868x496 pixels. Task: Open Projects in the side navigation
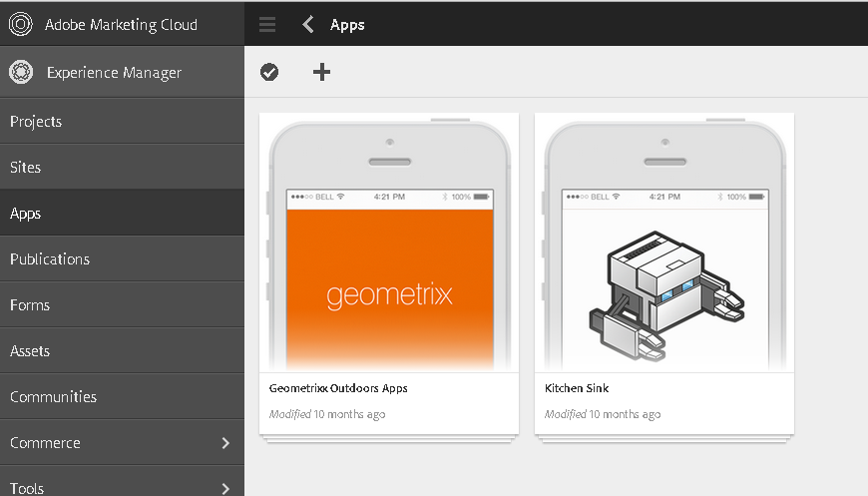click(x=122, y=121)
